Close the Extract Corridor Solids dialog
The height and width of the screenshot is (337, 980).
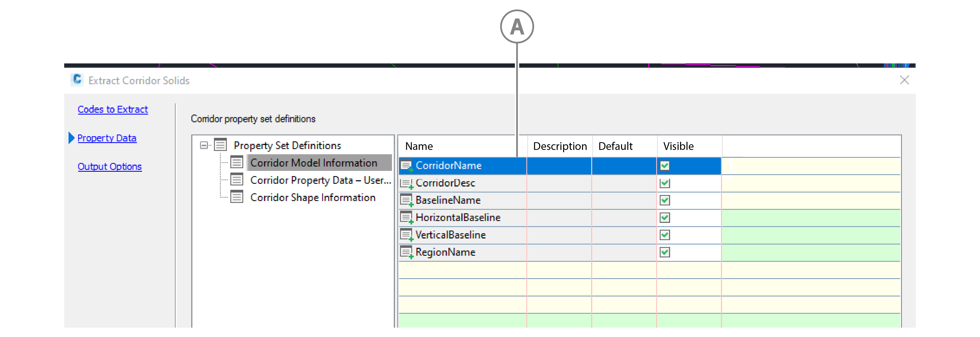(x=904, y=80)
